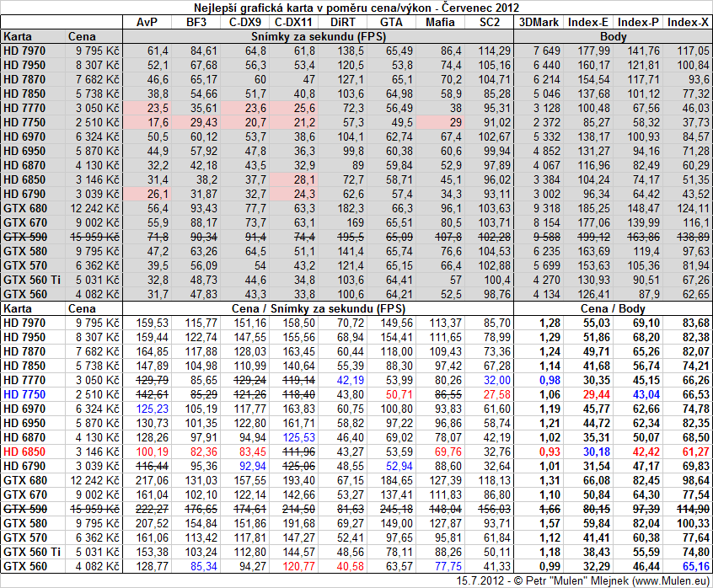Image resolution: width=713 pixels, height=588 pixels.
Task: Click red DiRT ratio 40,58
Action: [x=351, y=567]
